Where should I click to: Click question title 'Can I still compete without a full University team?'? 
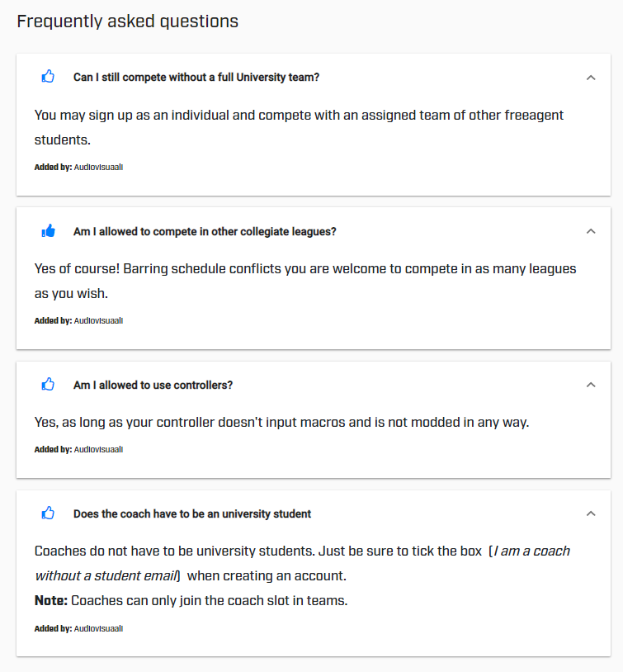tap(196, 77)
